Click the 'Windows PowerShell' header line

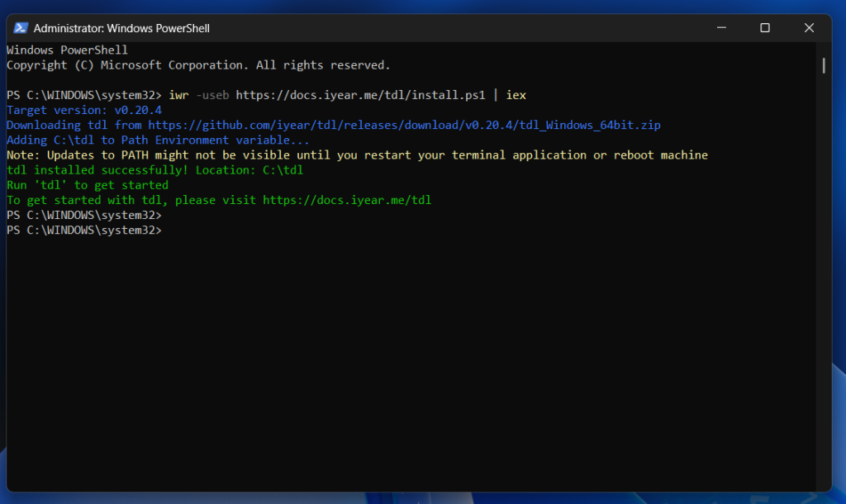tap(67, 50)
